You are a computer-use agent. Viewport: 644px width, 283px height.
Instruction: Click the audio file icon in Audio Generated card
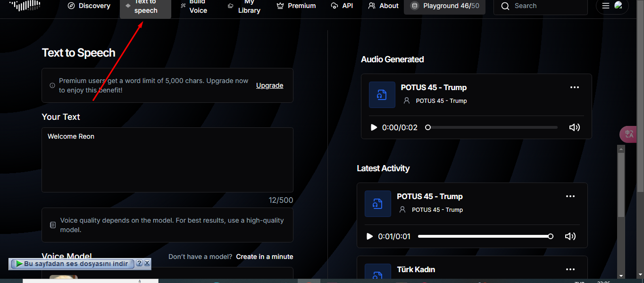(382, 95)
